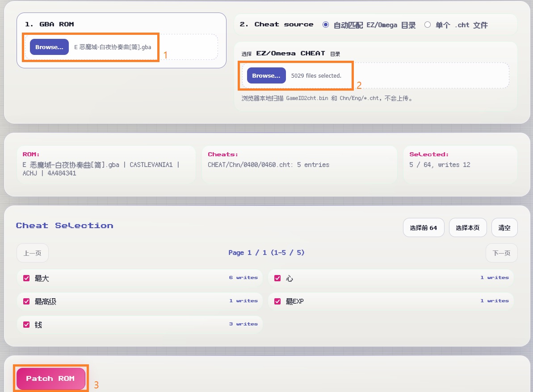Click the 浏览器本地扫描 GameID2cht.bin hint text

(327, 98)
